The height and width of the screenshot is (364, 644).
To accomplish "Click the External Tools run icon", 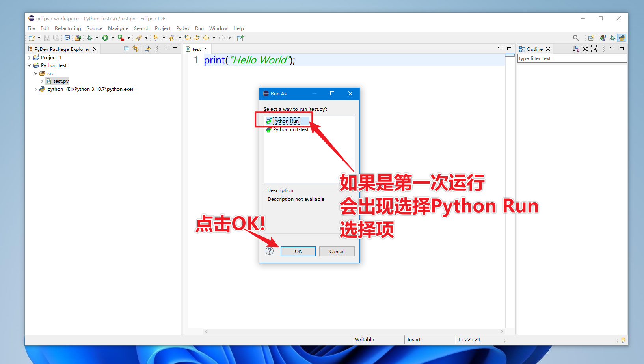I will (x=121, y=38).
